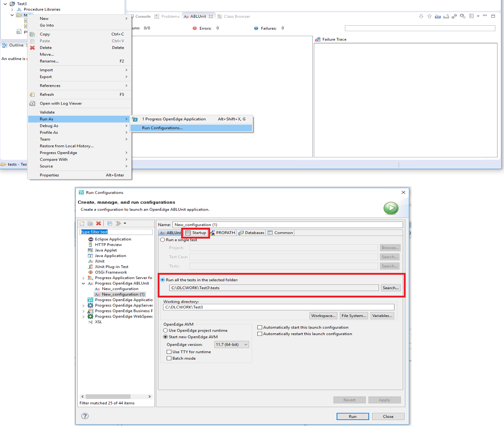Rerun the last ABLUnit test

pos(463,16)
